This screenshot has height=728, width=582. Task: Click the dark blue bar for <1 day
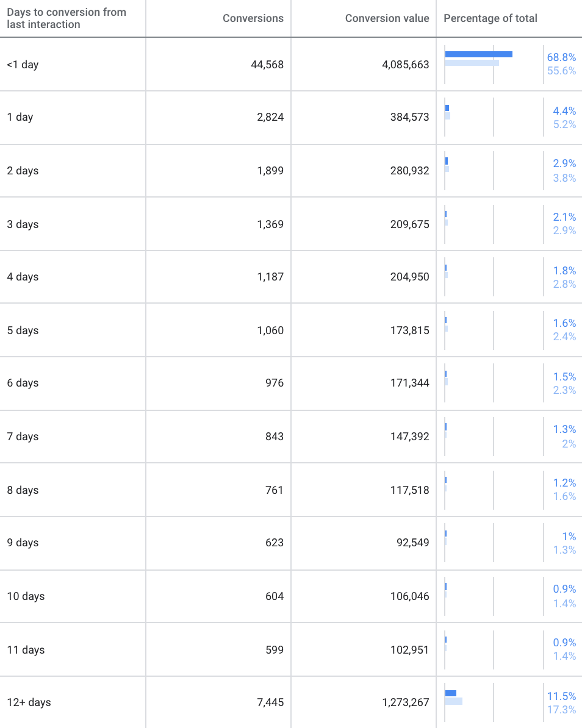click(478, 54)
